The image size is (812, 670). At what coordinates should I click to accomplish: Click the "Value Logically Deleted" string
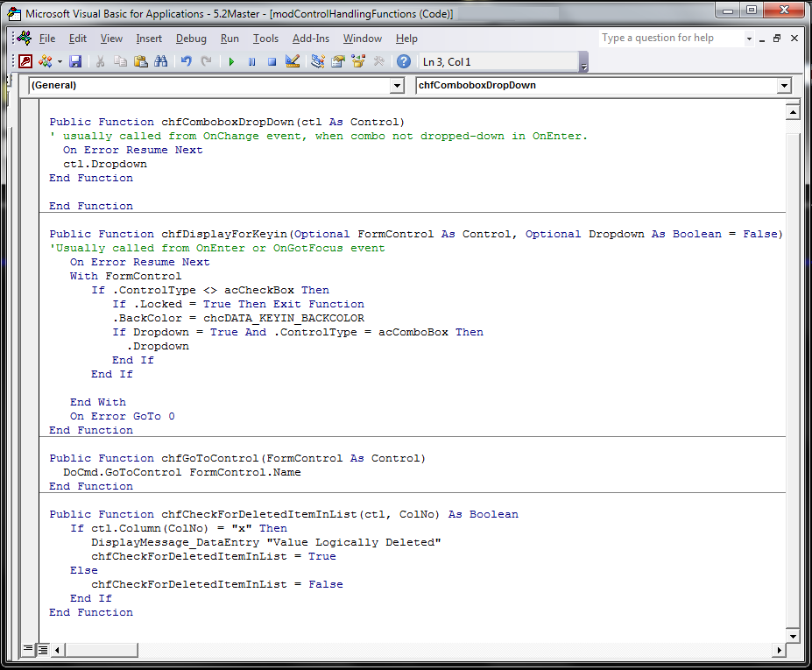point(354,542)
